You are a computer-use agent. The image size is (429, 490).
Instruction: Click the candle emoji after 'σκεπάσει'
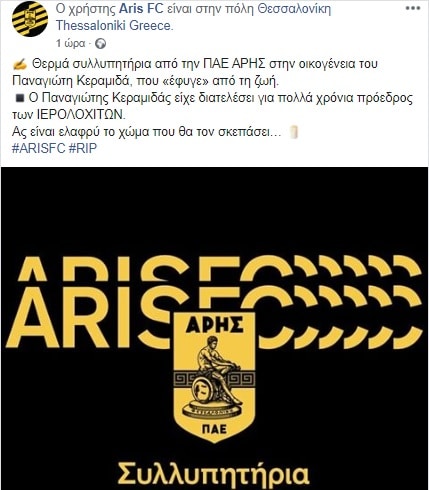294,132
